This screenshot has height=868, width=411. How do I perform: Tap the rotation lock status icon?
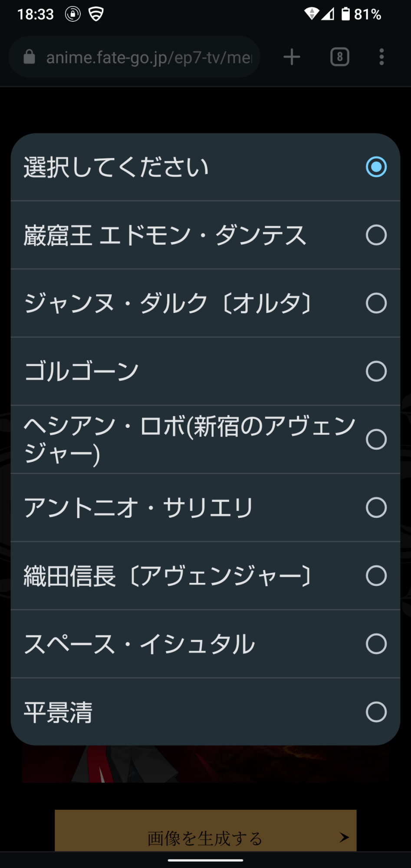72,14
